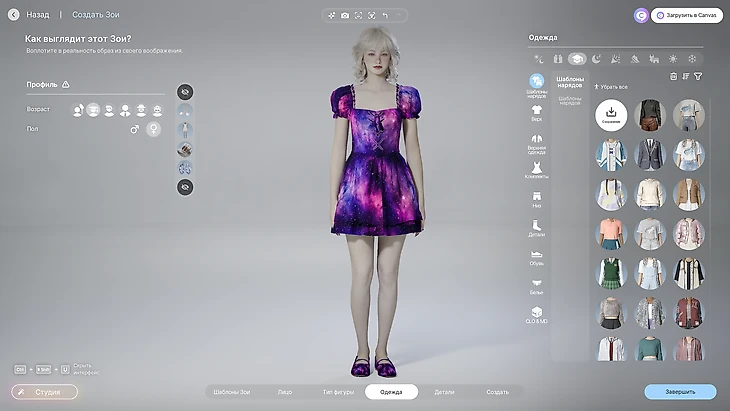The width and height of the screenshot is (730, 411).
Task: Select the snowflake winter outfit slot icon
Action: [692, 59]
